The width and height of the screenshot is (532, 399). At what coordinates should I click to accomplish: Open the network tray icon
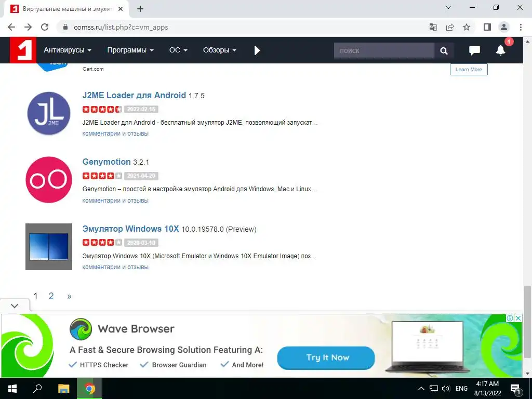434,389
